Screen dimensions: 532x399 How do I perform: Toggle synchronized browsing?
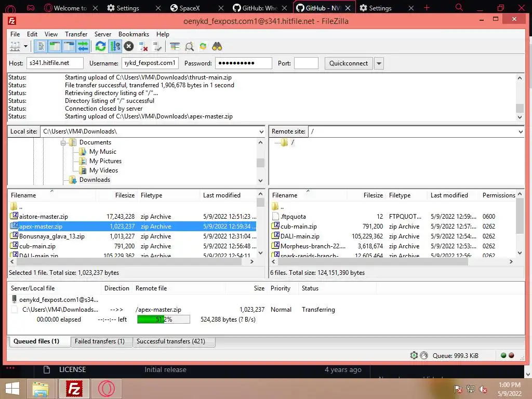click(x=203, y=46)
